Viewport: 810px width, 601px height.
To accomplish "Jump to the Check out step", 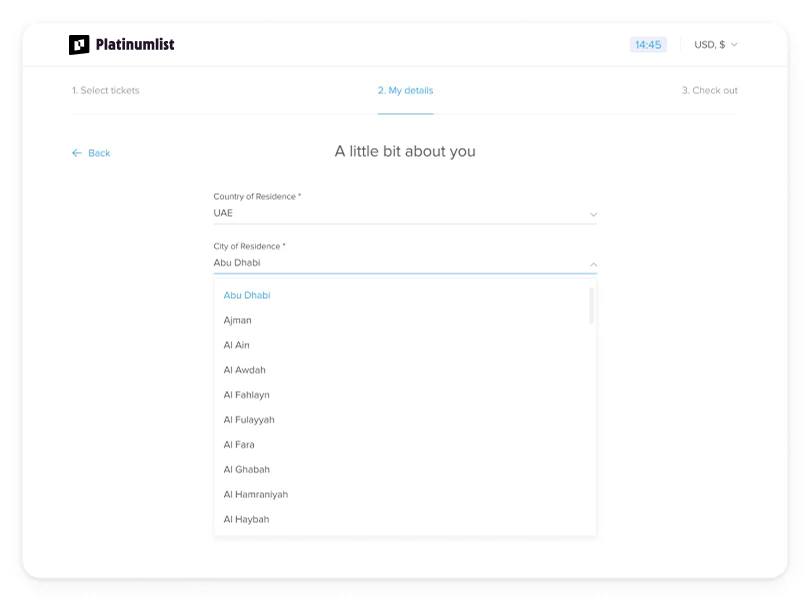I will (x=709, y=91).
